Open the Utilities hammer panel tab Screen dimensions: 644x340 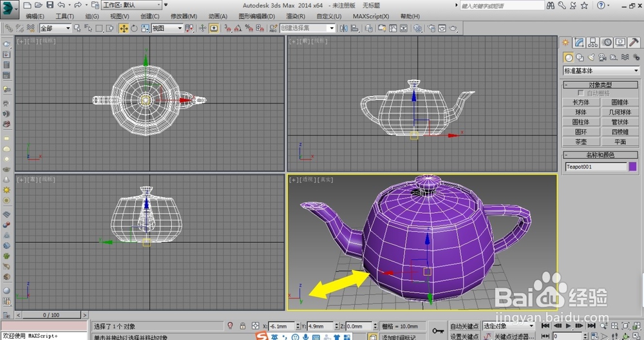click(634, 42)
